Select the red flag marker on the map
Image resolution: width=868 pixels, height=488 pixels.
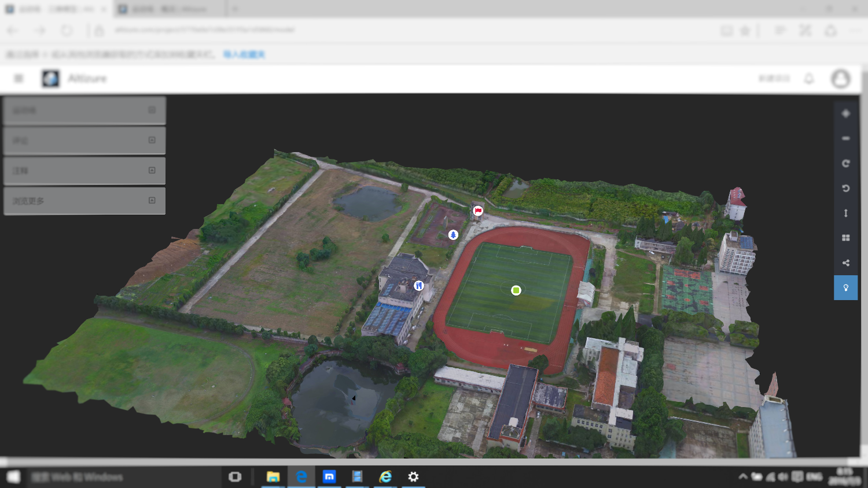click(478, 211)
